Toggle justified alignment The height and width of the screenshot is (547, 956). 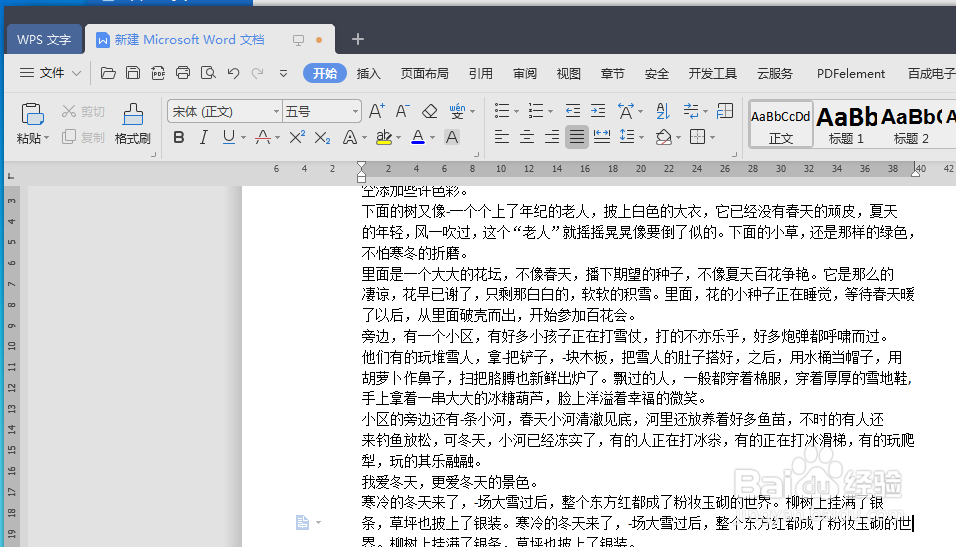pos(577,137)
